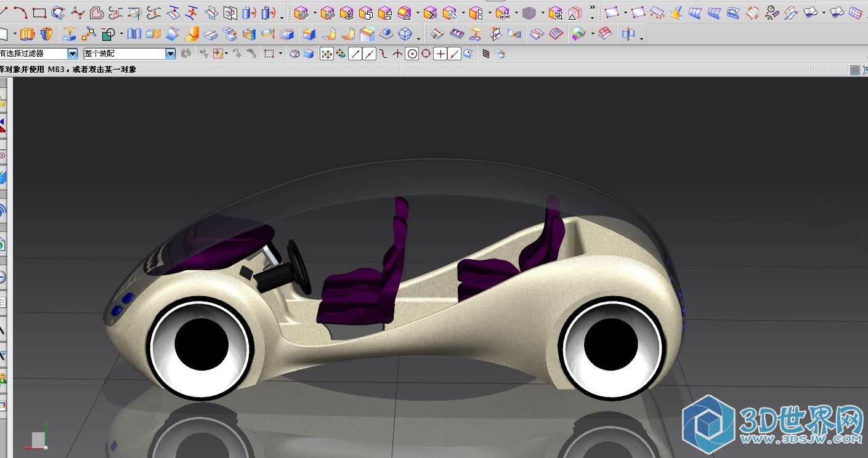Toggle Existing Point plus snap
The image size is (868, 458).
[440, 54]
